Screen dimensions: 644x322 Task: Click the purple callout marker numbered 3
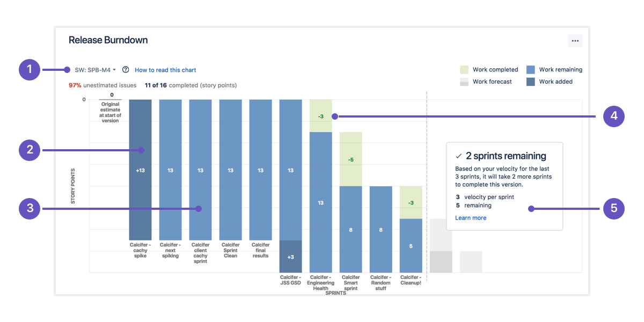tap(29, 208)
